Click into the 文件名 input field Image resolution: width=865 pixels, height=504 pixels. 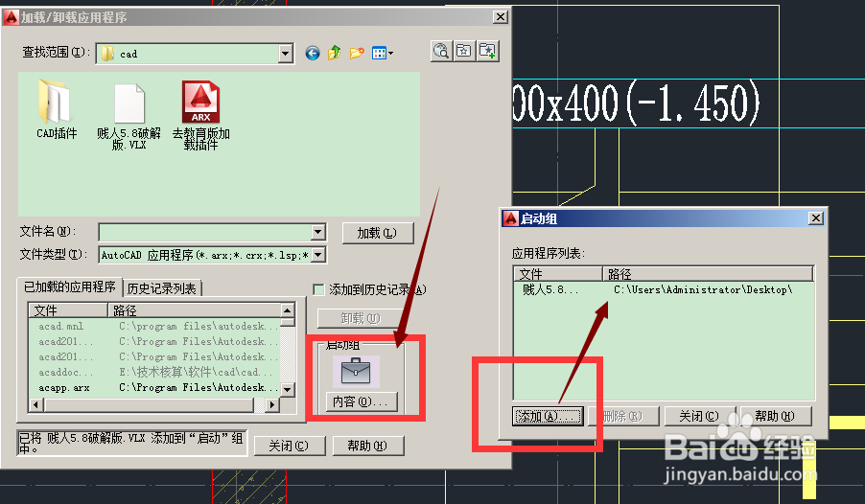204,232
